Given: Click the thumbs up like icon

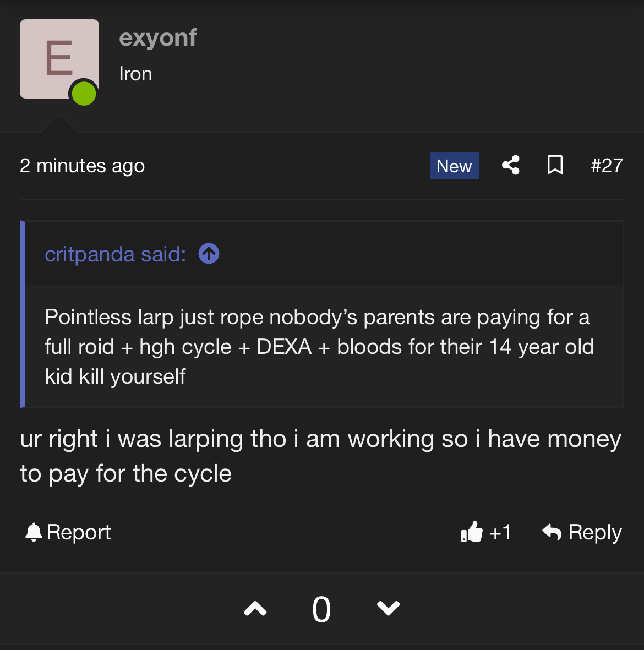Looking at the screenshot, I should [472, 532].
